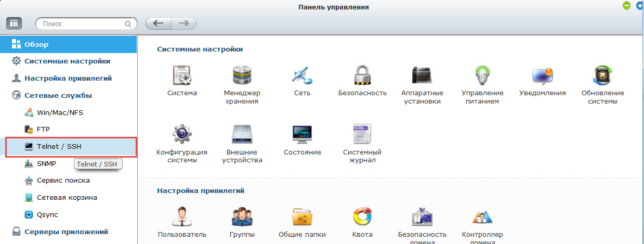The image size is (644, 244).
Task: Collapse Сетевые службы in the sidebar
Action: tap(69, 95)
